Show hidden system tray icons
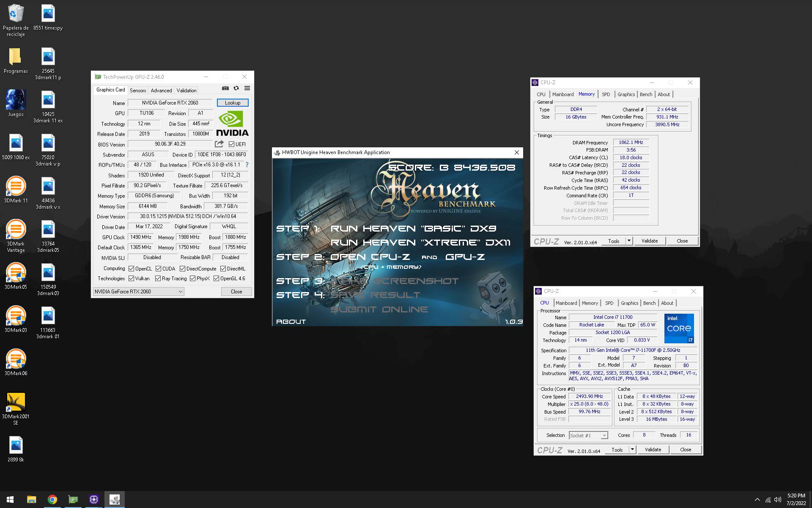The height and width of the screenshot is (508, 812). [757, 500]
